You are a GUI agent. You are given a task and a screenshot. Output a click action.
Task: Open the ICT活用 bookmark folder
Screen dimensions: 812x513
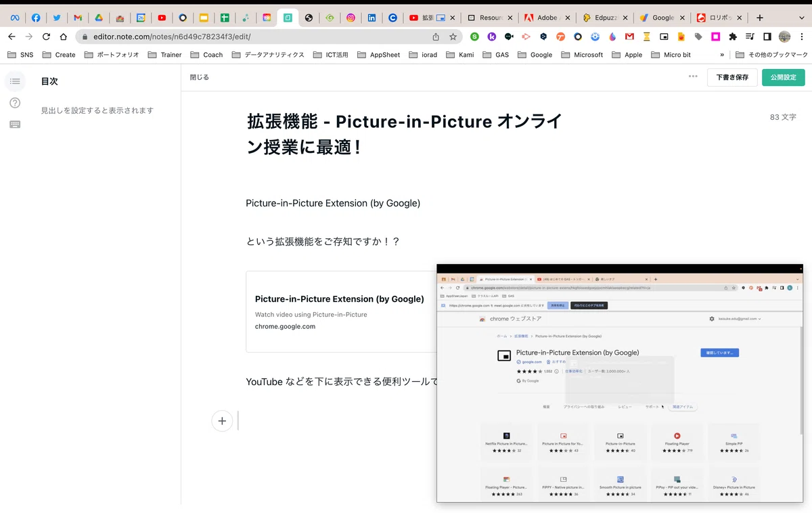[332, 55]
